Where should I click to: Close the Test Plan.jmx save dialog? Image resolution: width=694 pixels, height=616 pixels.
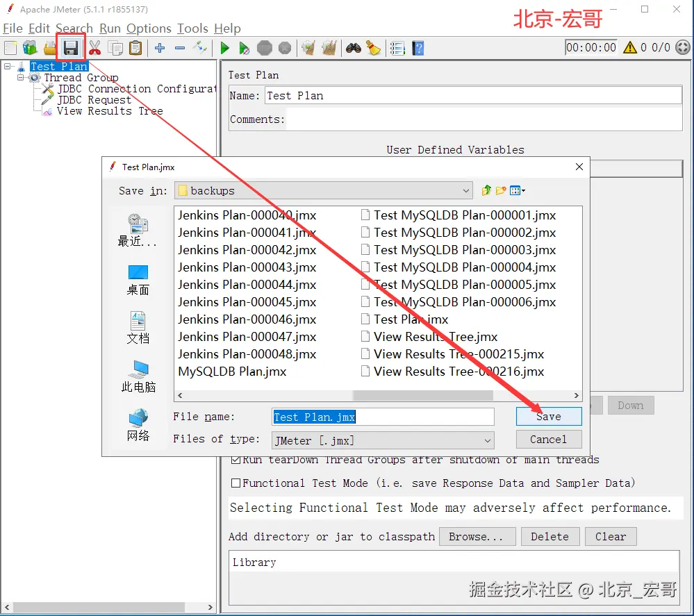click(x=579, y=167)
